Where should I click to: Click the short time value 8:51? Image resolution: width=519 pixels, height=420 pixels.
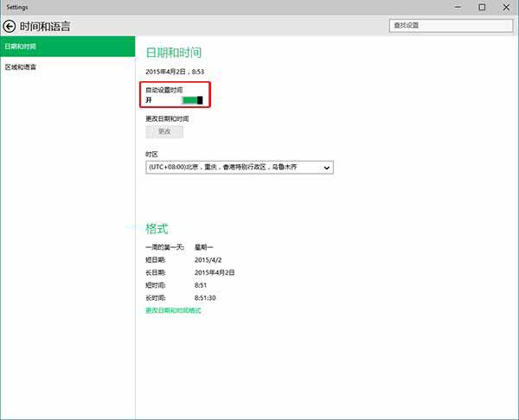tap(201, 285)
